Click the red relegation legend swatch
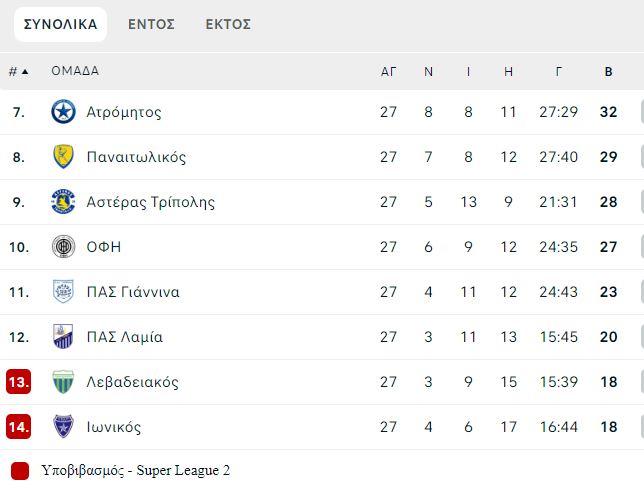The image size is (644, 489). point(20,471)
